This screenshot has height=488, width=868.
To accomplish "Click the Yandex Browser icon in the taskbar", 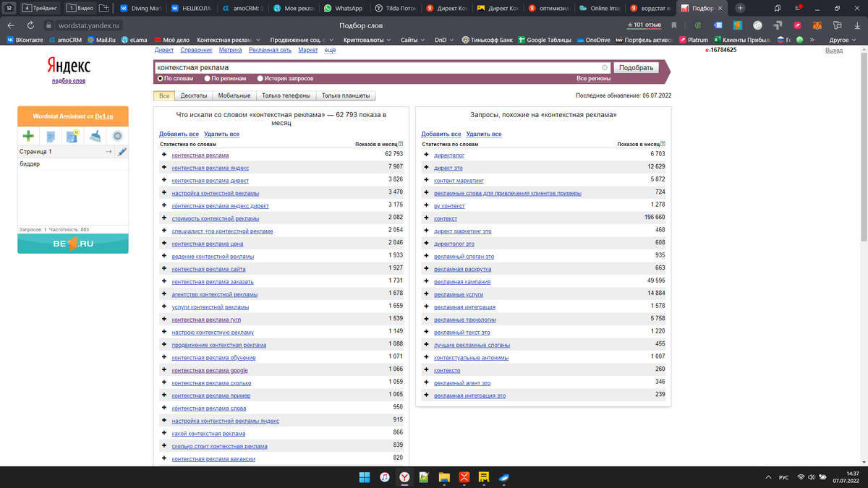I will tap(405, 477).
